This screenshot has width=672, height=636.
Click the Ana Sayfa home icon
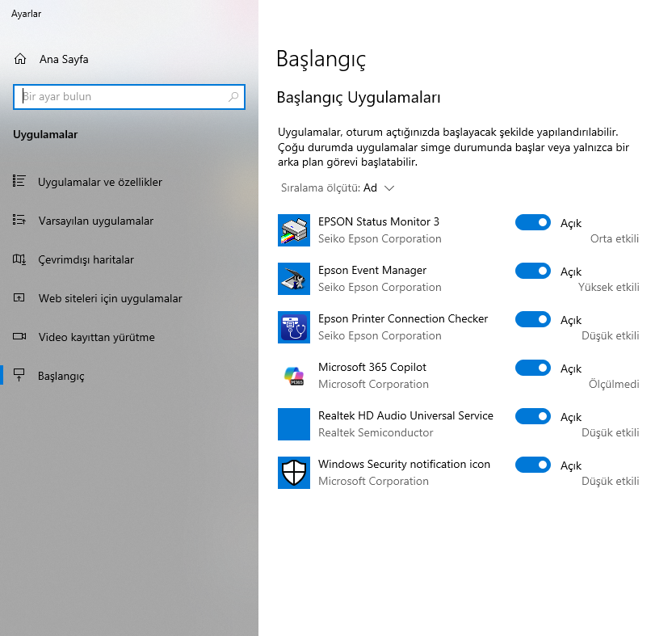tap(20, 59)
